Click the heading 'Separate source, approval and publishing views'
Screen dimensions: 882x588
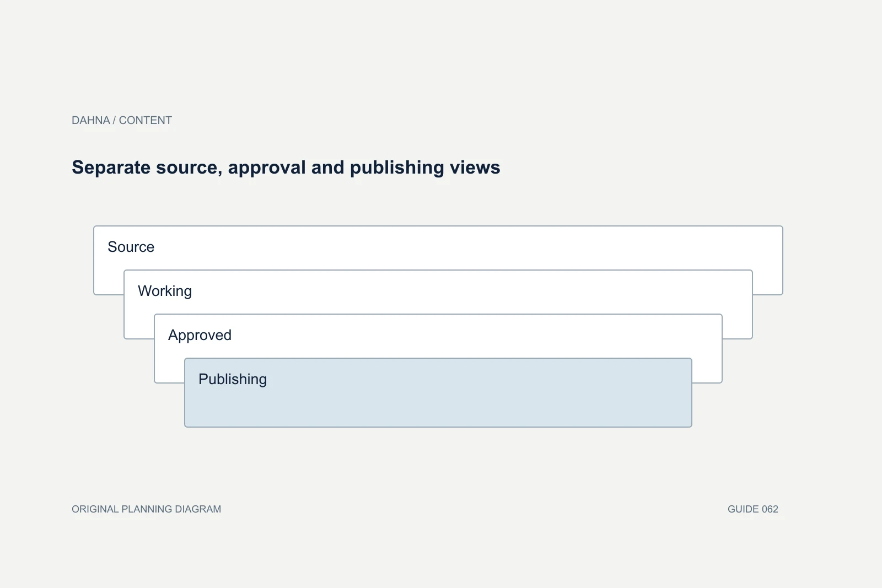click(x=286, y=168)
